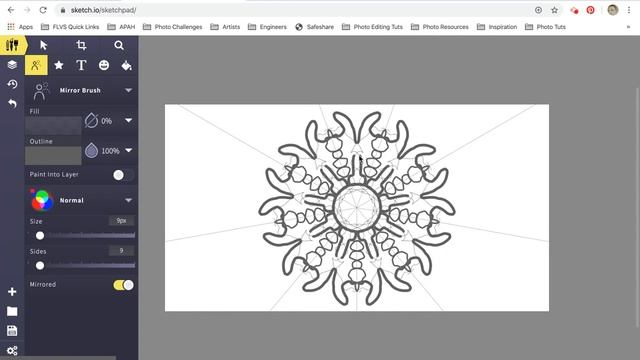
Task: Click the zoom plus icon in address bar
Action: pos(538,10)
